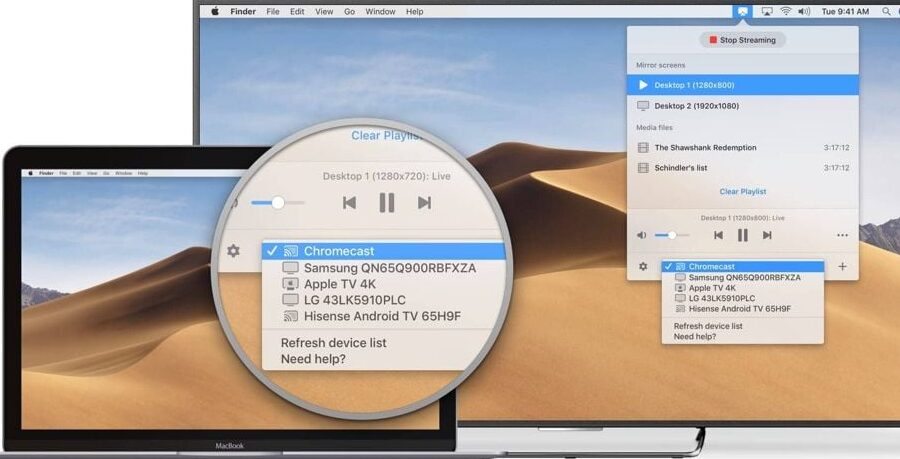Open gear settings in the streaming panel
Image resolution: width=900 pixels, height=459 pixels.
tap(643, 266)
